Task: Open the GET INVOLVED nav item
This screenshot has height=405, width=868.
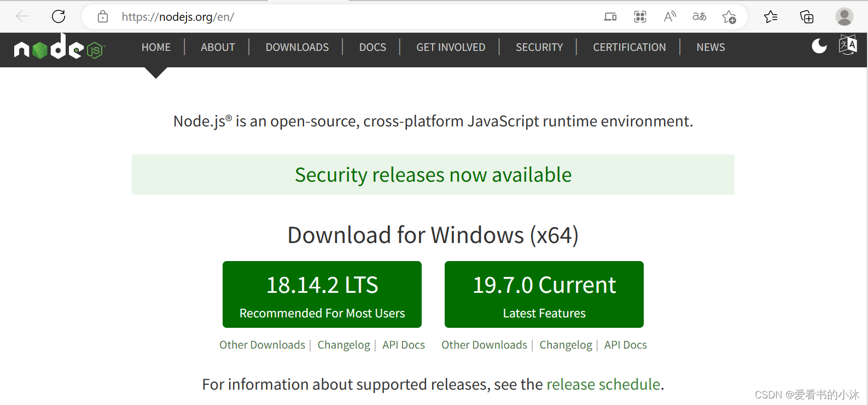Action: pyautogui.click(x=451, y=47)
